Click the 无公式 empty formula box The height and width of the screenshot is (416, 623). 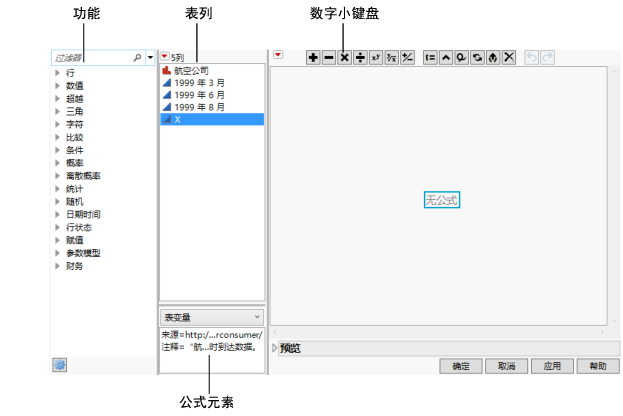click(x=442, y=200)
